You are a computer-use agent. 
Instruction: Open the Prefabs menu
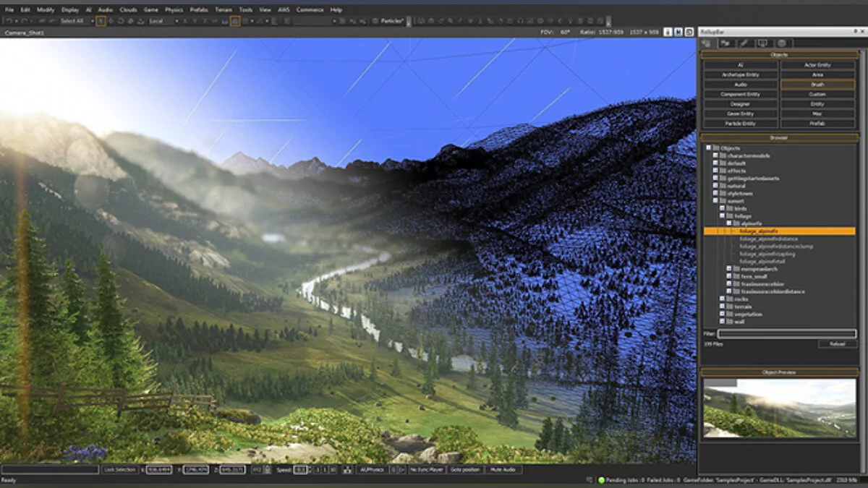[199, 10]
